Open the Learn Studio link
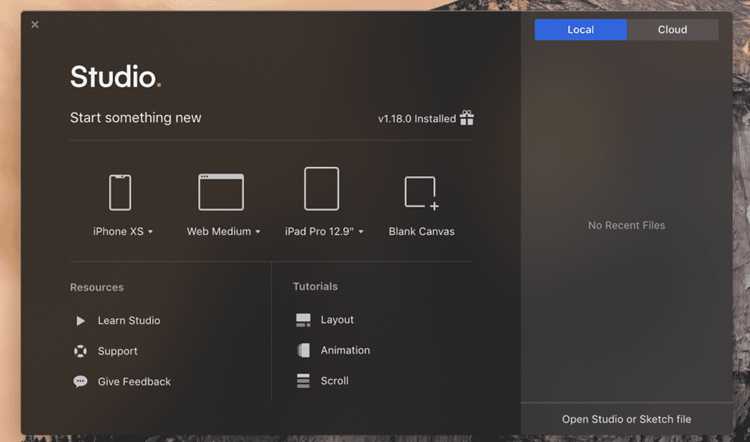The height and width of the screenshot is (442, 750). coord(129,320)
